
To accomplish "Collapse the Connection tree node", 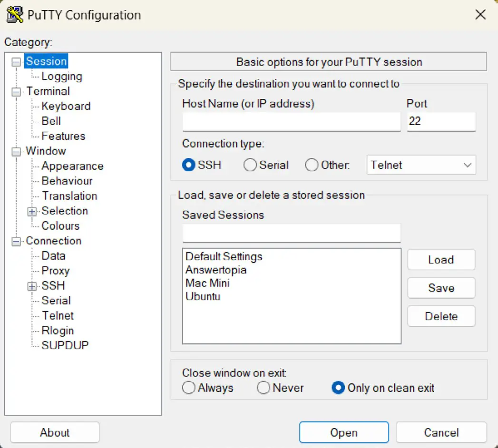I will [16, 242].
